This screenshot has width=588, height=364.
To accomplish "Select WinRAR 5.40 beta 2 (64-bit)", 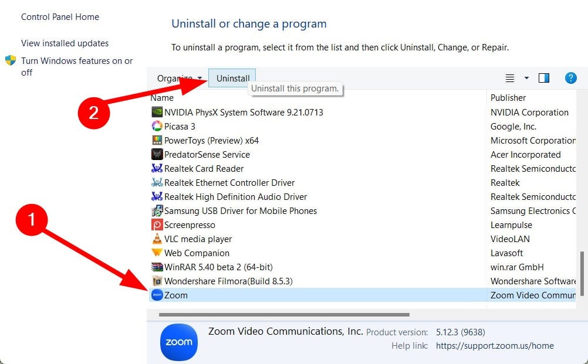I will coord(218,267).
